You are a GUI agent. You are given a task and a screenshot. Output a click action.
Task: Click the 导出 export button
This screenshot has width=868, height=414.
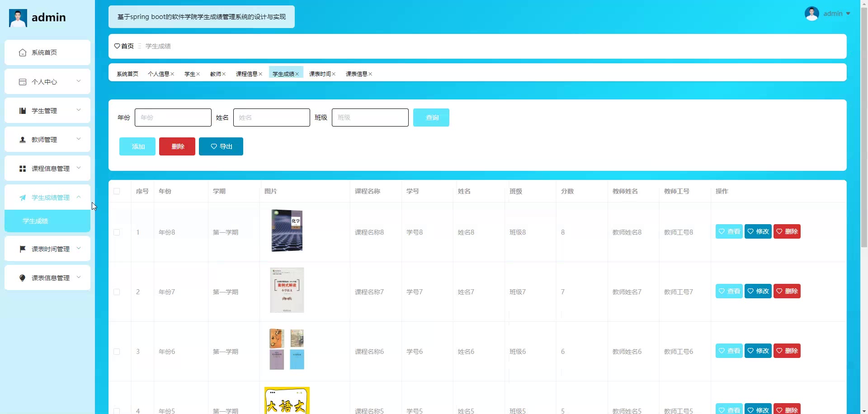pos(221,146)
